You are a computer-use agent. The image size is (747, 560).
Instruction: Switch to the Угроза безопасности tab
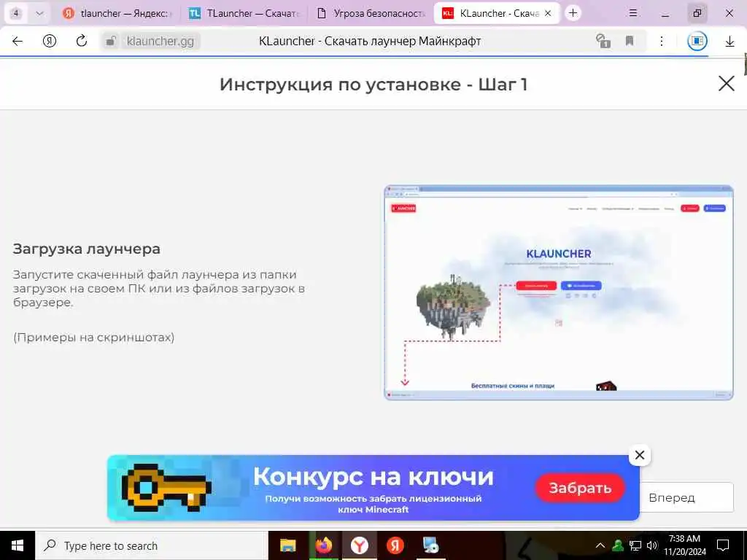(x=371, y=13)
